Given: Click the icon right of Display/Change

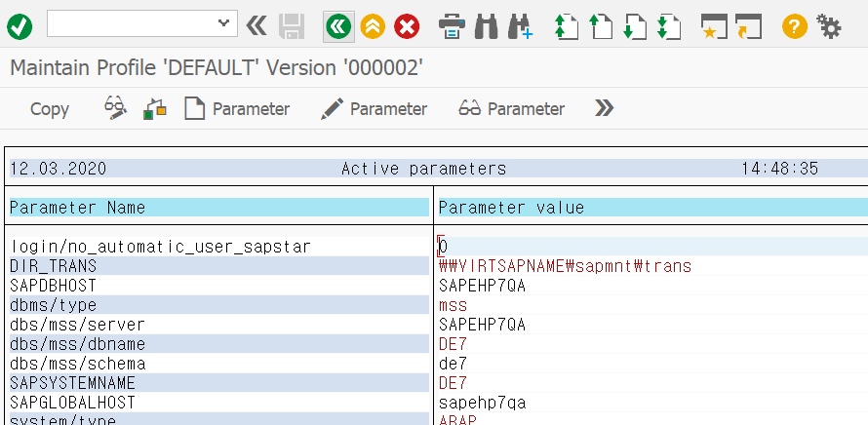Looking at the screenshot, I should (x=154, y=108).
